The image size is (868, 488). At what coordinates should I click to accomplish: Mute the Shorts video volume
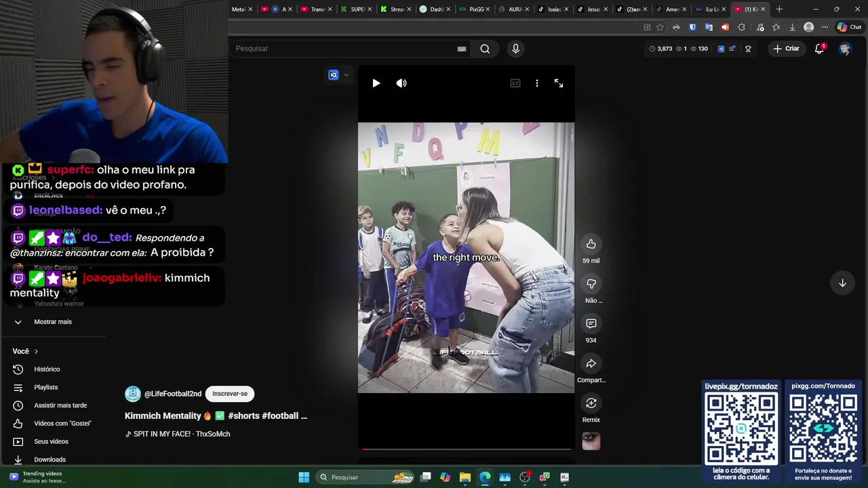coord(401,83)
